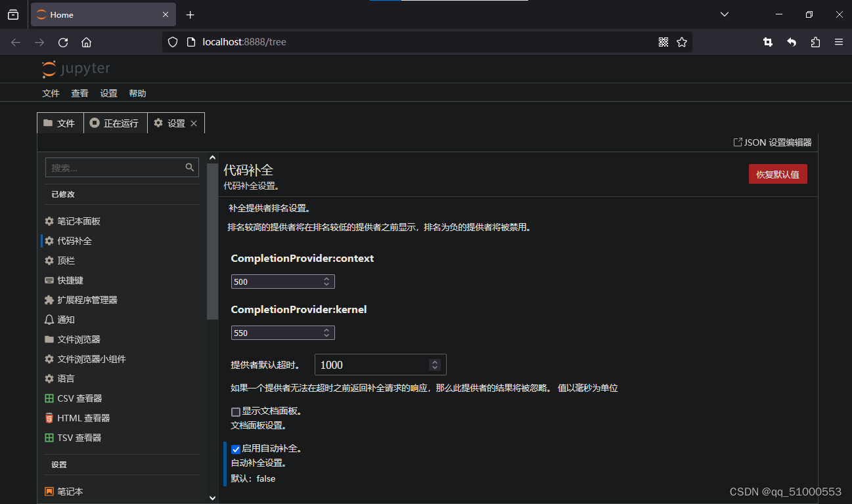Screen dimensions: 852x504
Task: Click the CompletionProvider:context label
Action: coord(302,259)
